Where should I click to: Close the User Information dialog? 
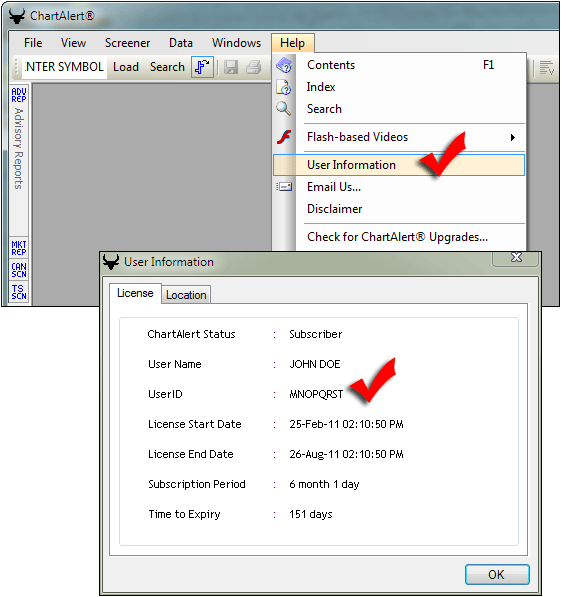pos(516,257)
